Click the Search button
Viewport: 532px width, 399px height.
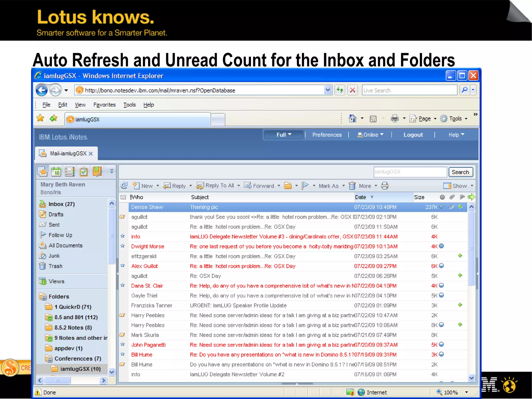[460, 172]
